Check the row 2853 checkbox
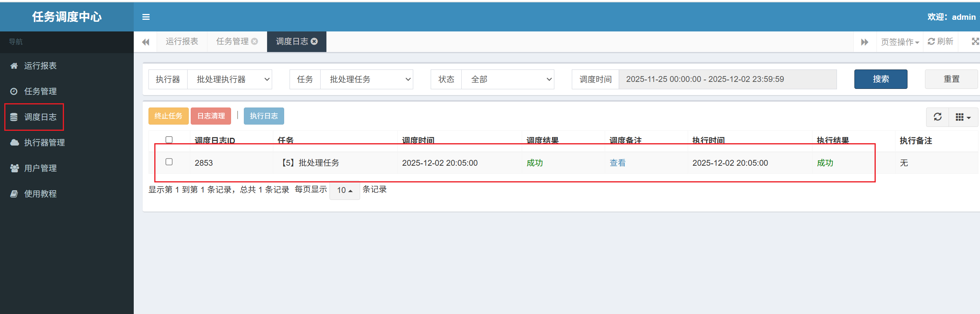The image size is (980, 314). [169, 162]
